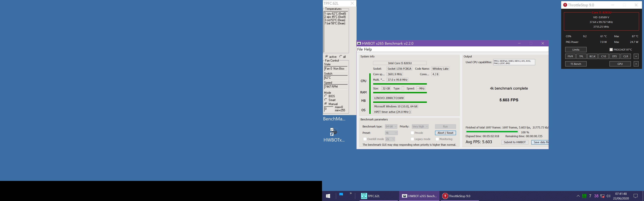Click the green CPU info bar
Image resolution: width=644 pixels, height=201 pixels.
[x=400, y=84]
